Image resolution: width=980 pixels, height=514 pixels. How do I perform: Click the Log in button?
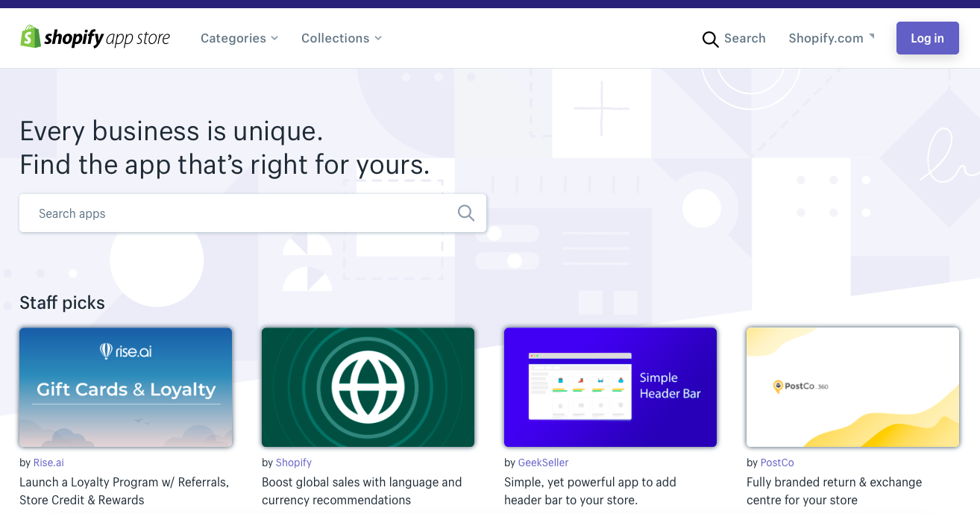(x=927, y=38)
